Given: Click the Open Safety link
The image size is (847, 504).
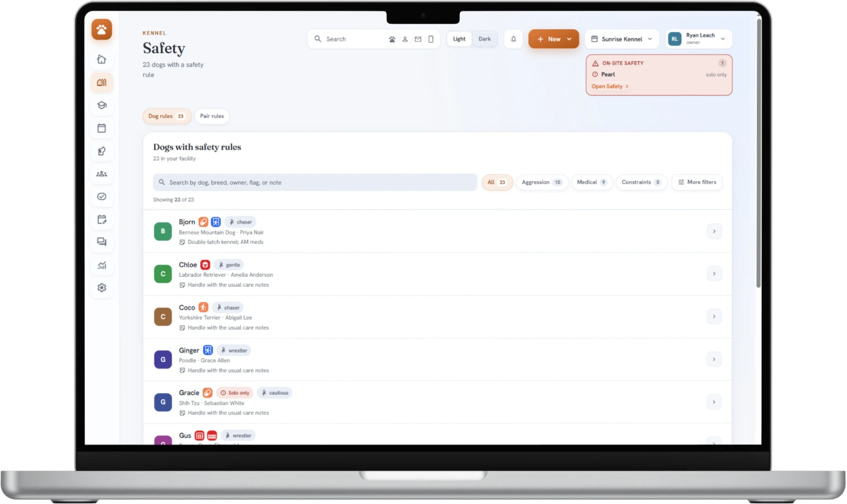Looking at the screenshot, I should [x=610, y=87].
